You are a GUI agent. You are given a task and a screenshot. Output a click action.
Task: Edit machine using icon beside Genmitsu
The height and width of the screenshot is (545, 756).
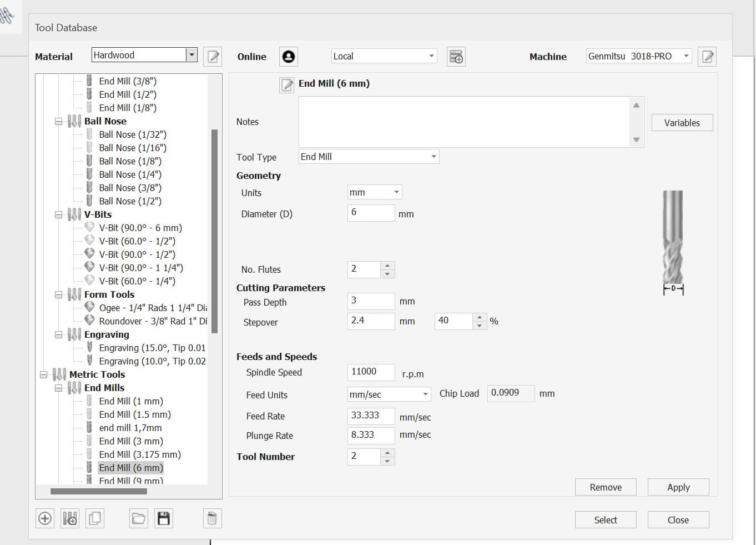tap(708, 56)
